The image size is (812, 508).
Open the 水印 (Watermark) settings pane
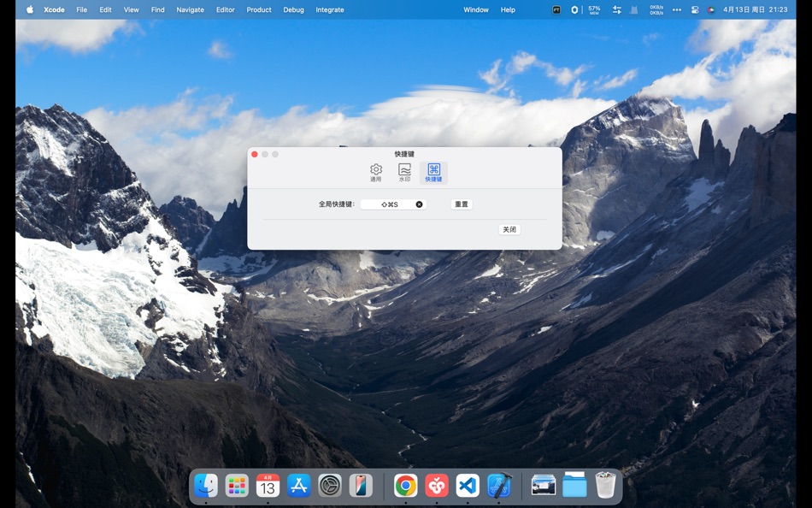coord(404,170)
